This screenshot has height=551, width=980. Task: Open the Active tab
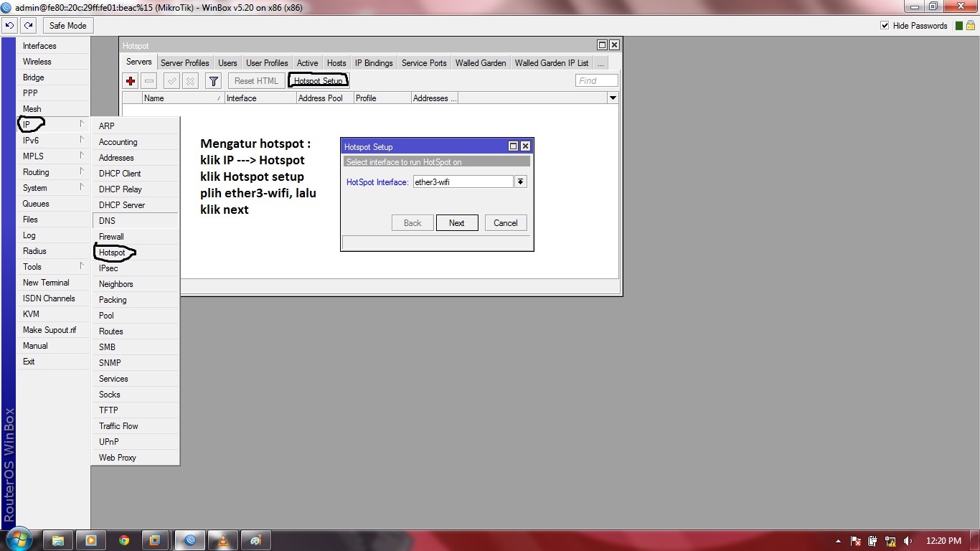click(307, 63)
